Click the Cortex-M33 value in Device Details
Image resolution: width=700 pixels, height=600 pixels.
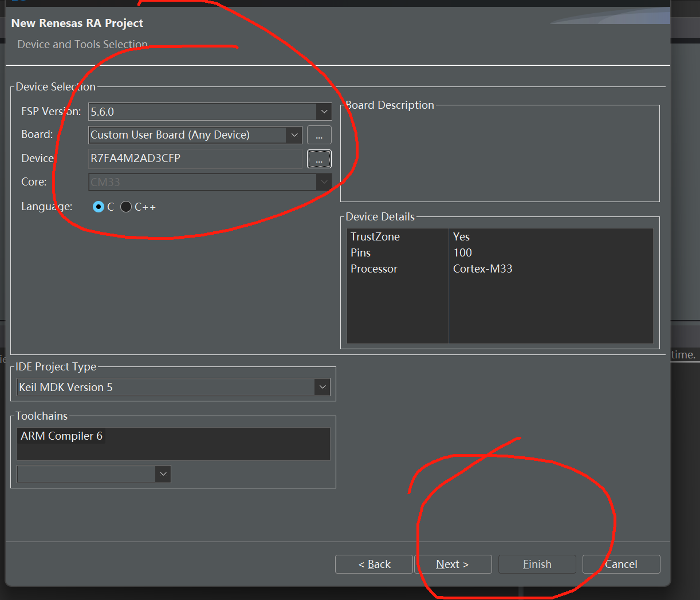[483, 269]
